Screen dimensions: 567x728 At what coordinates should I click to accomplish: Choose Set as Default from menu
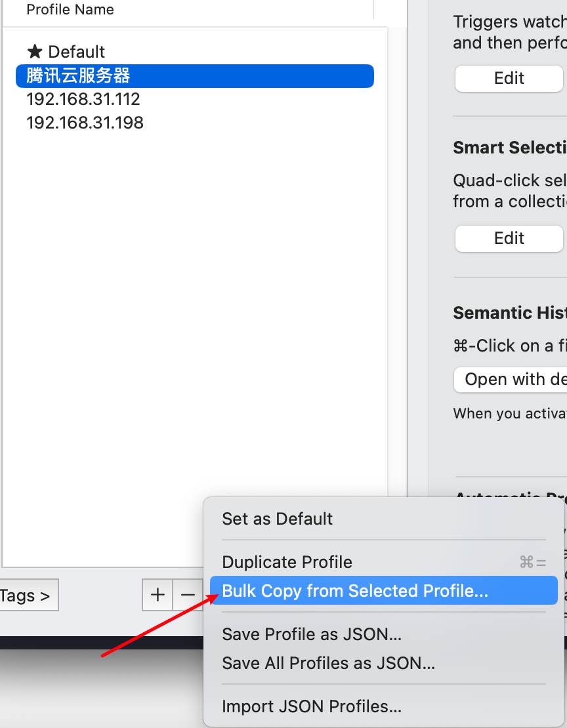tap(277, 519)
